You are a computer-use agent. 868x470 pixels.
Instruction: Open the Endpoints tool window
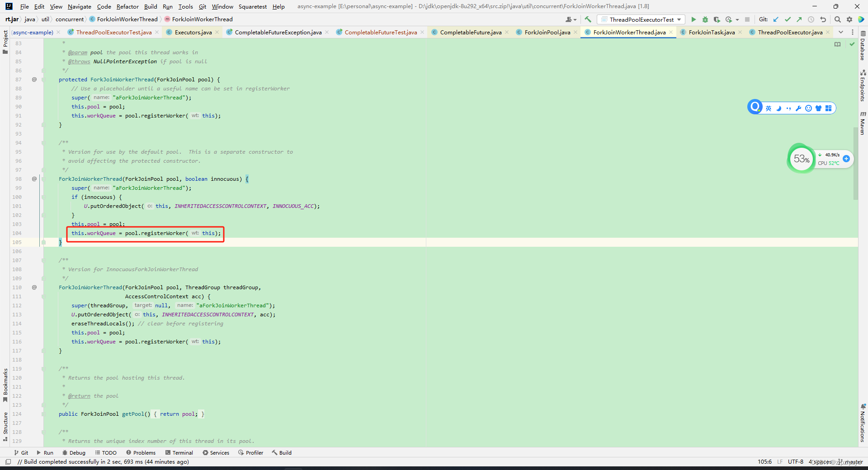coord(863,85)
